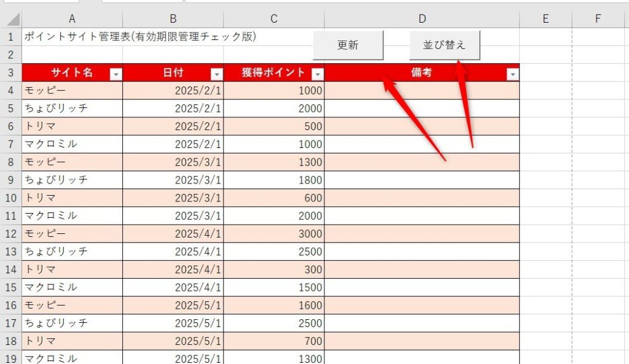Select row 12 header

pos(11,234)
